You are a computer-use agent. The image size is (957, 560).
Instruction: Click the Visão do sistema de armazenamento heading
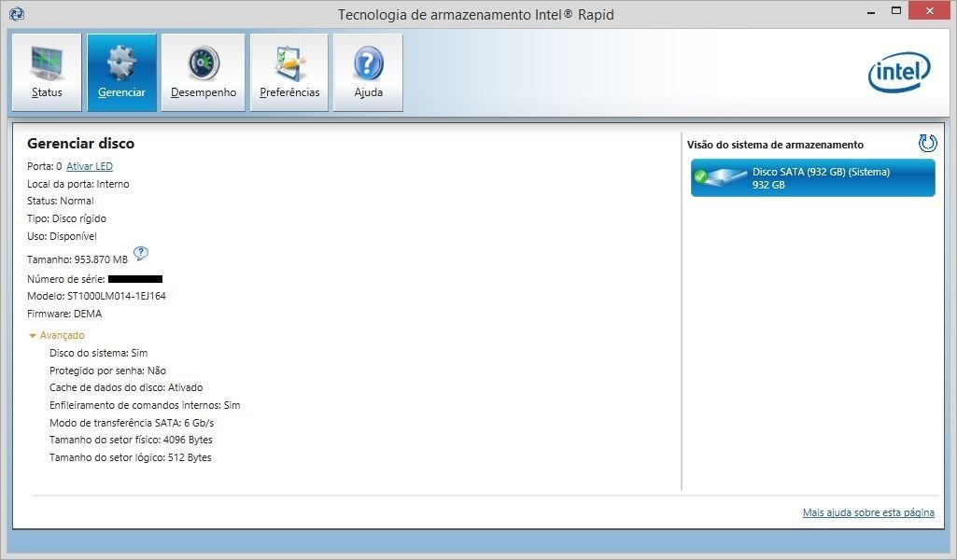click(x=775, y=146)
